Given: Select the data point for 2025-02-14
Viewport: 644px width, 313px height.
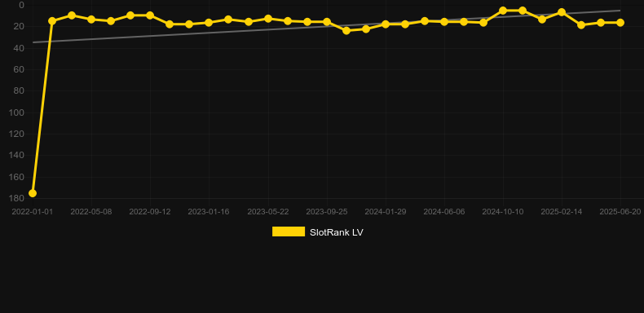Looking at the screenshot, I should [x=562, y=12].
